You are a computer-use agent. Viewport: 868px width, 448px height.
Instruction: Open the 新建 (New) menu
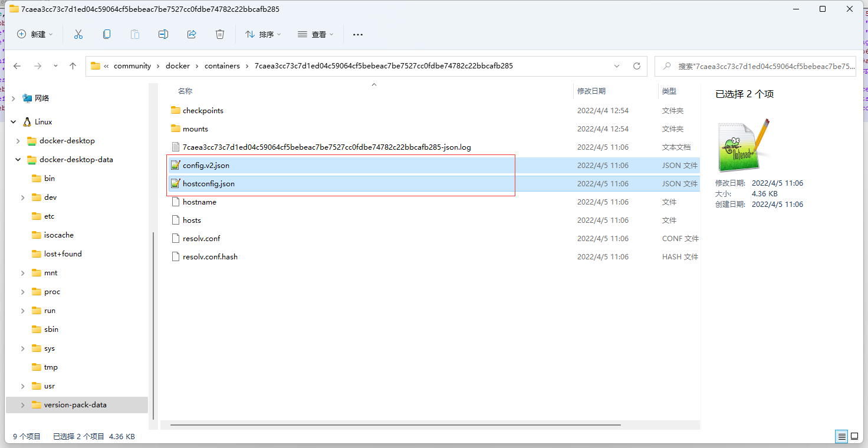[35, 34]
